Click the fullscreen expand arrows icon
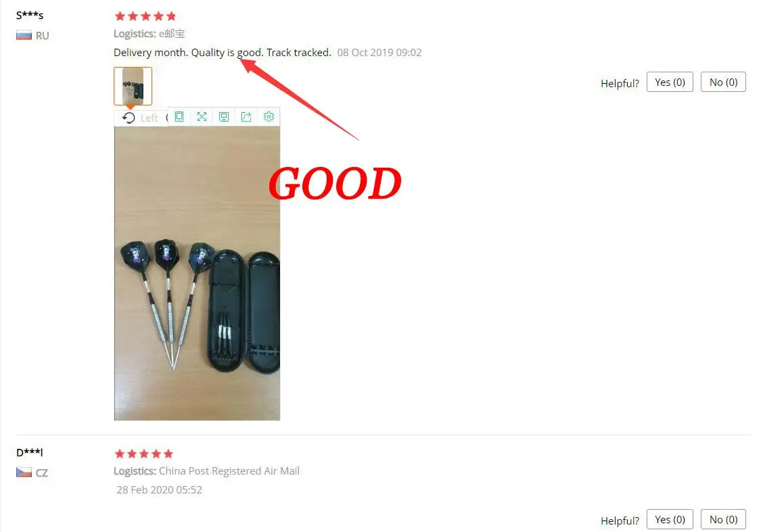Image resolution: width=763 pixels, height=532 pixels. [x=202, y=117]
